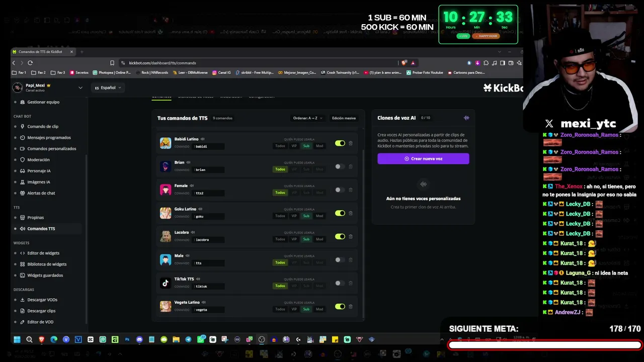Viewport: 644px width, 362px height.
Task: Open Telegram from the taskbar
Action: (x=188, y=339)
